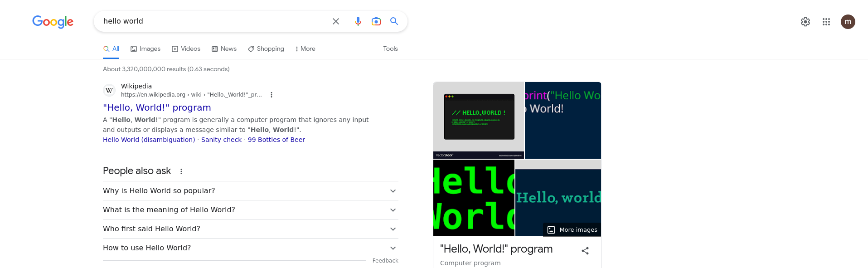Open search by image camera icon
Screen dimensions: 868x268
click(376, 21)
